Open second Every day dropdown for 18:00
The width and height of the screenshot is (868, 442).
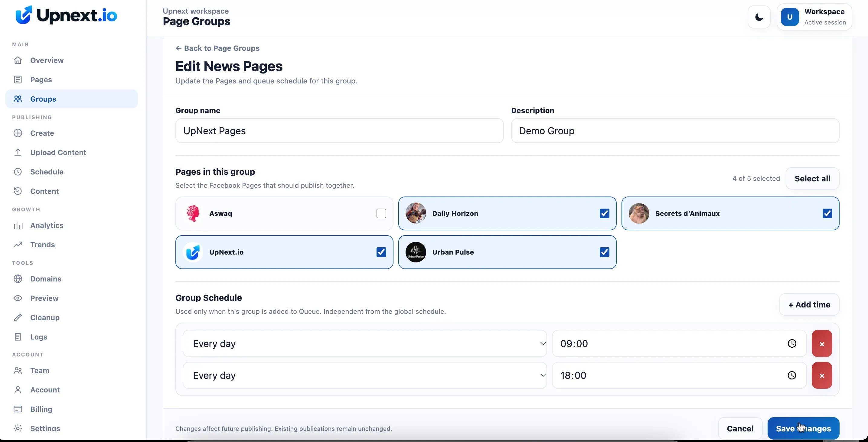coord(364,375)
